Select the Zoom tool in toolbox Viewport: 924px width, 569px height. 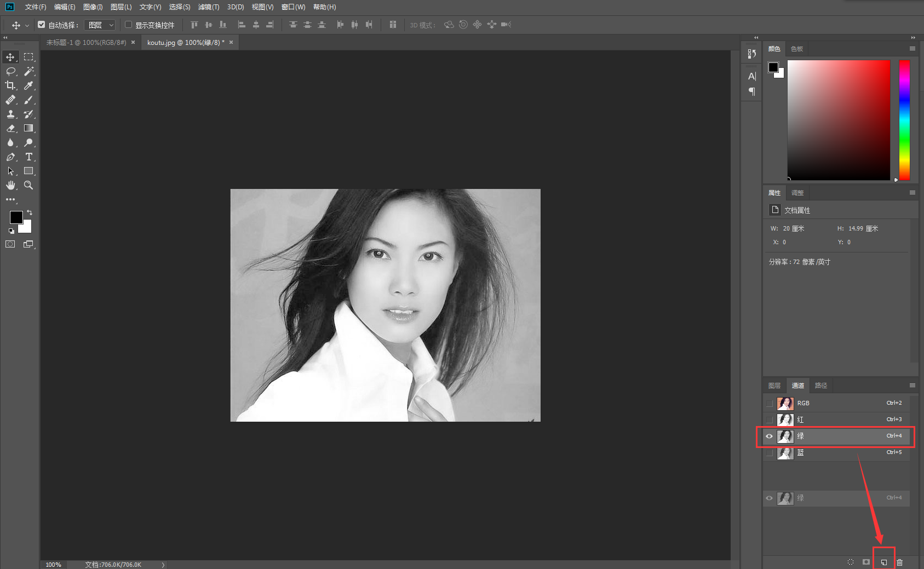(x=29, y=185)
